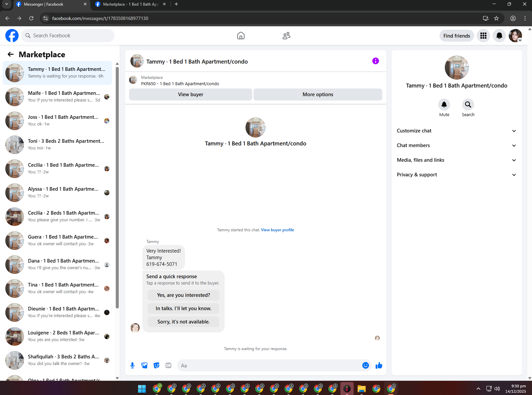Open Alyssa 1 Bed 1 Bath conversation
The height and width of the screenshot is (395, 532).
point(57,193)
